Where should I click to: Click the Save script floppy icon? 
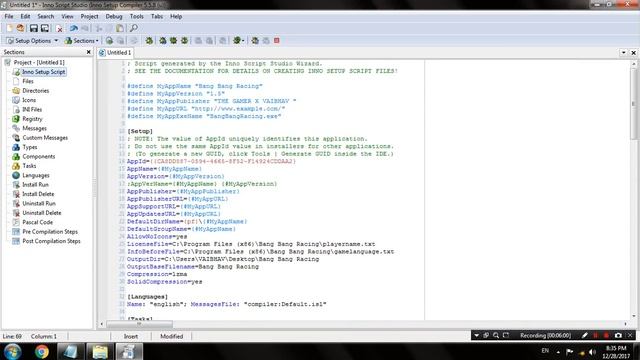click(x=33, y=28)
